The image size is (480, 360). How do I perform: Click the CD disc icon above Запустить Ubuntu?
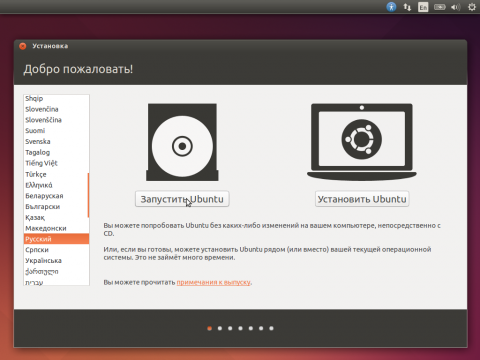[x=182, y=142]
